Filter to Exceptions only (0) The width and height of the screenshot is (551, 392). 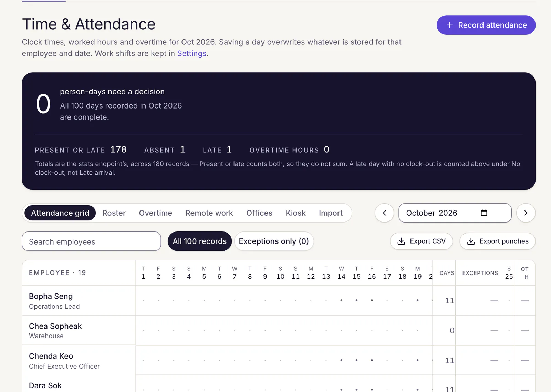(274, 241)
